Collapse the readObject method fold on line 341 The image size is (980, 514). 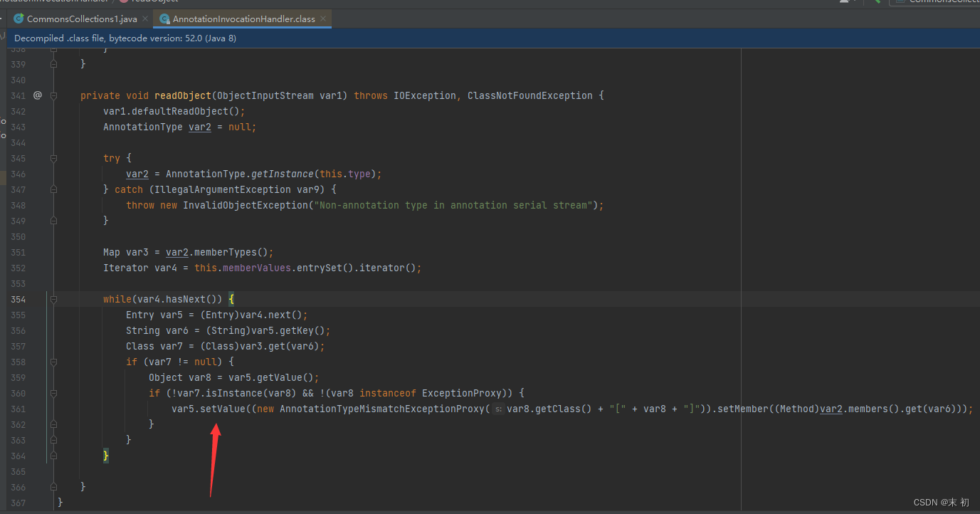pos(53,95)
